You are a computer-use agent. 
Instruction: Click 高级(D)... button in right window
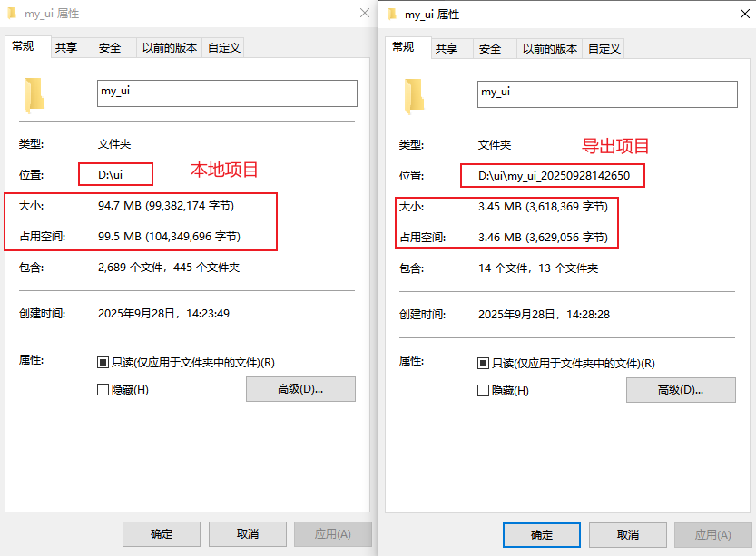(x=682, y=390)
